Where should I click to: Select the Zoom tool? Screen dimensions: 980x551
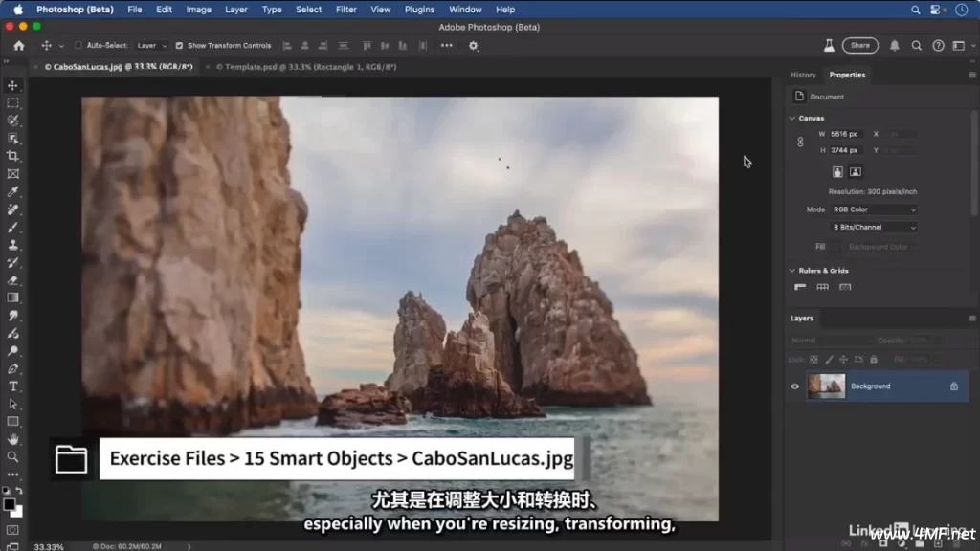click(x=12, y=456)
